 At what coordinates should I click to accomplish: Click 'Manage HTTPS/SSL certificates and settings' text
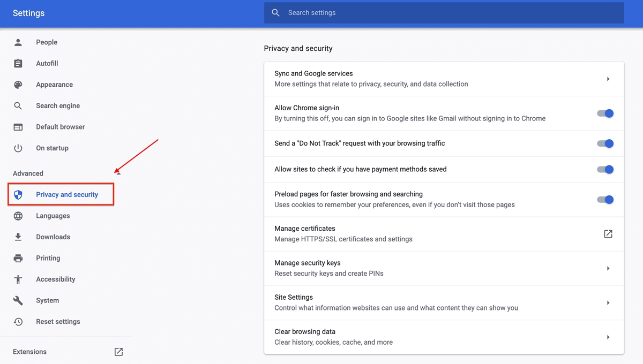(343, 239)
